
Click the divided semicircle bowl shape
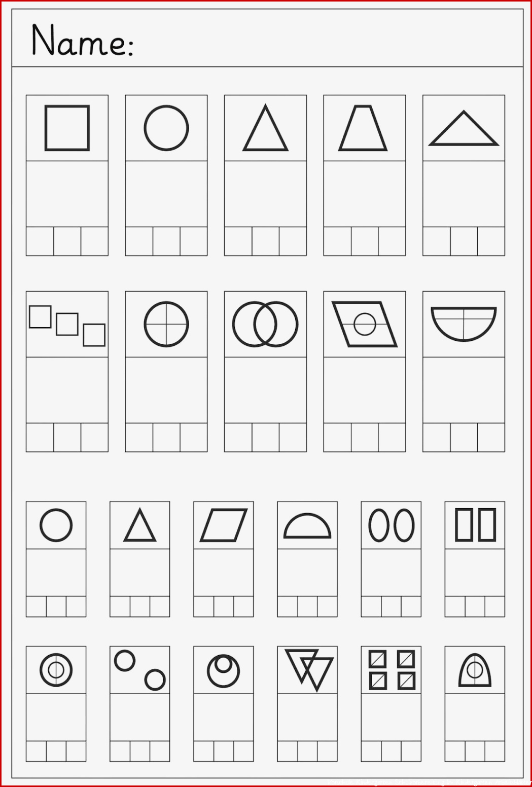[x=464, y=324]
